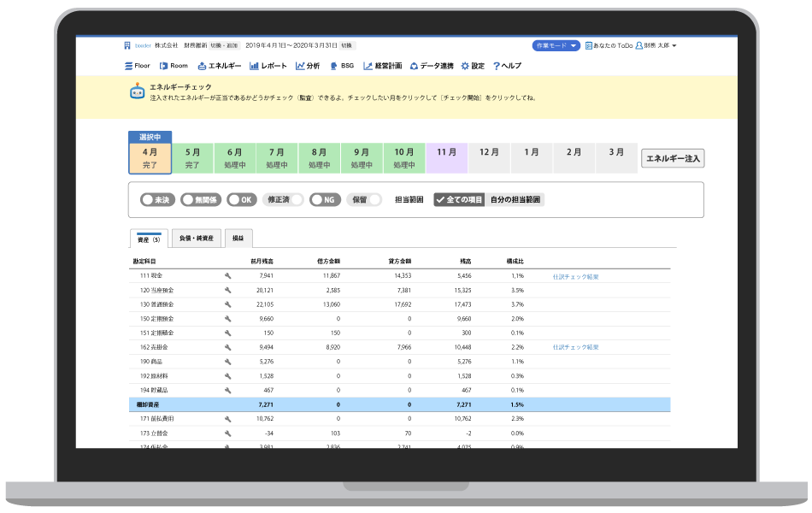
Task: Open the 分析 menu
Action: pyautogui.click(x=308, y=66)
